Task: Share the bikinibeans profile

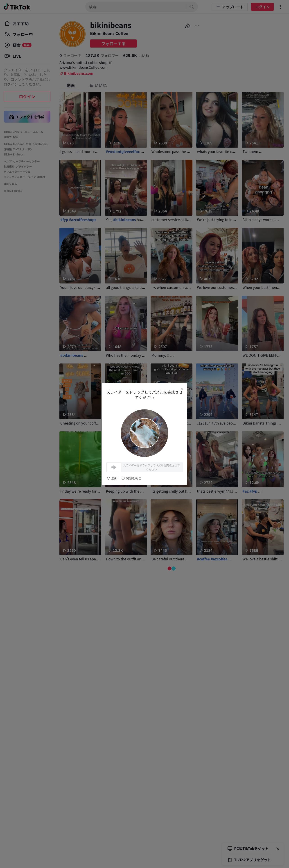Action: 187,26
